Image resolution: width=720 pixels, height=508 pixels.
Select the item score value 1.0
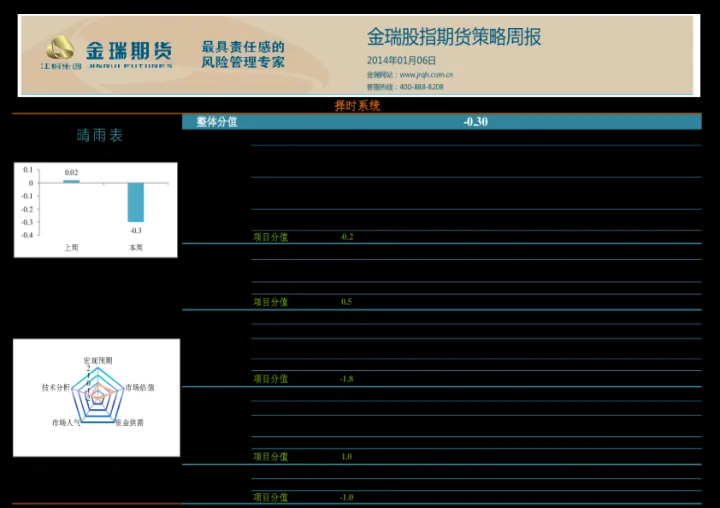pyautogui.click(x=347, y=457)
